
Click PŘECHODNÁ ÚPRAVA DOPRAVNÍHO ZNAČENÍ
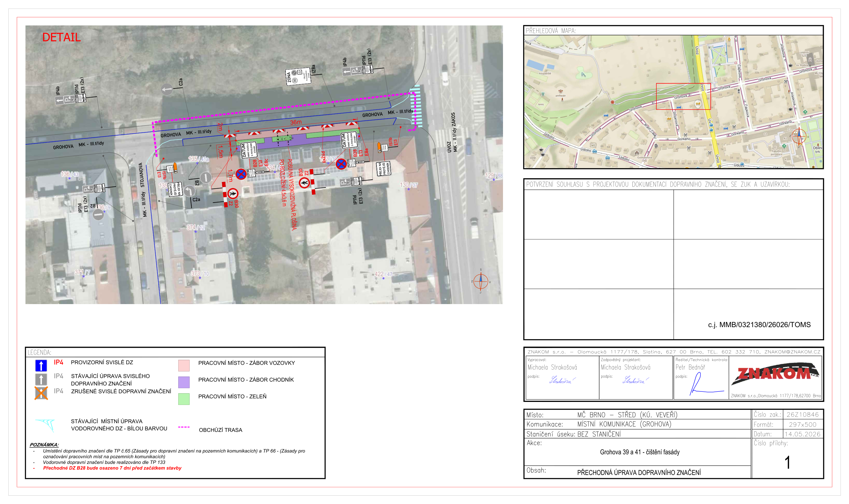click(639, 472)
